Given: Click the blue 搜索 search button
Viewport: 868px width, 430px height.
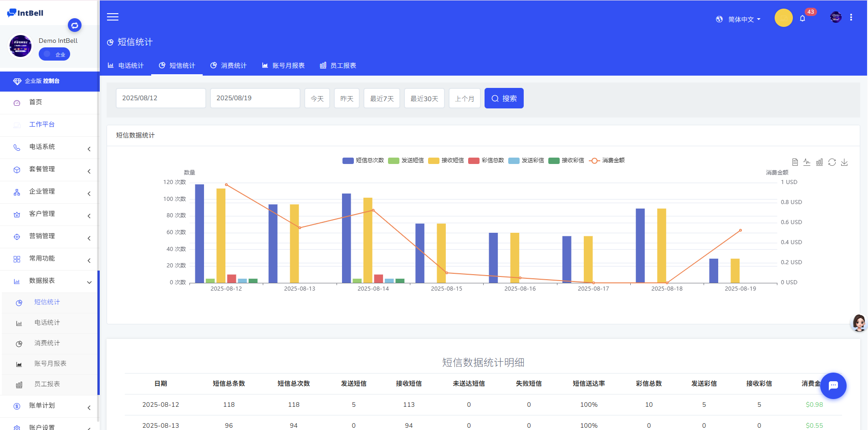Looking at the screenshot, I should point(504,98).
